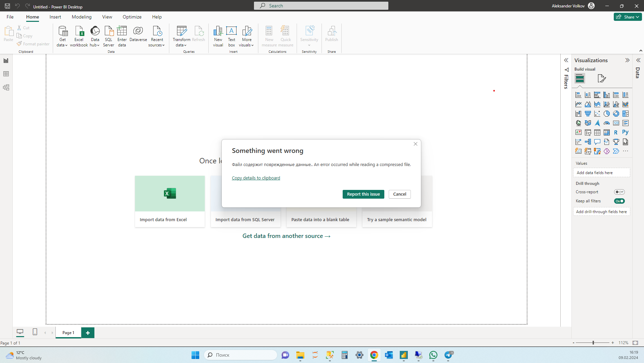Get more visuals via ellipsis icon

click(x=625, y=151)
